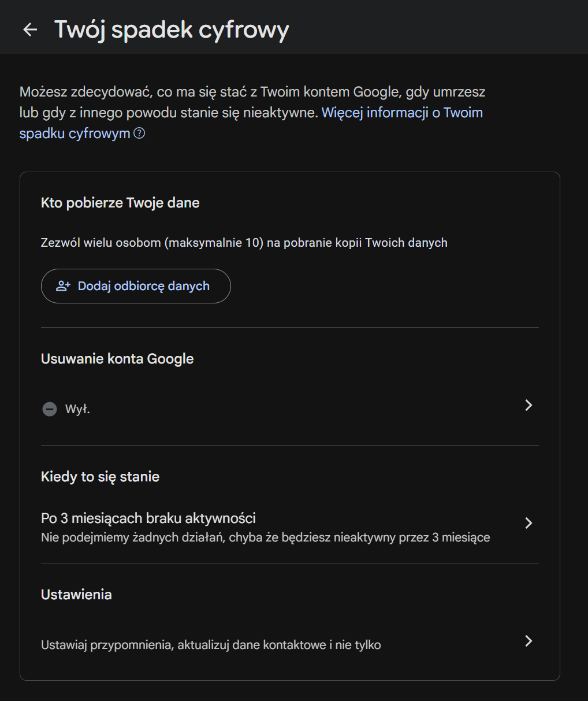Image resolution: width=588 pixels, height=701 pixels.
Task: Expand the Google account deletion chevron
Action: [x=528, y=405]
